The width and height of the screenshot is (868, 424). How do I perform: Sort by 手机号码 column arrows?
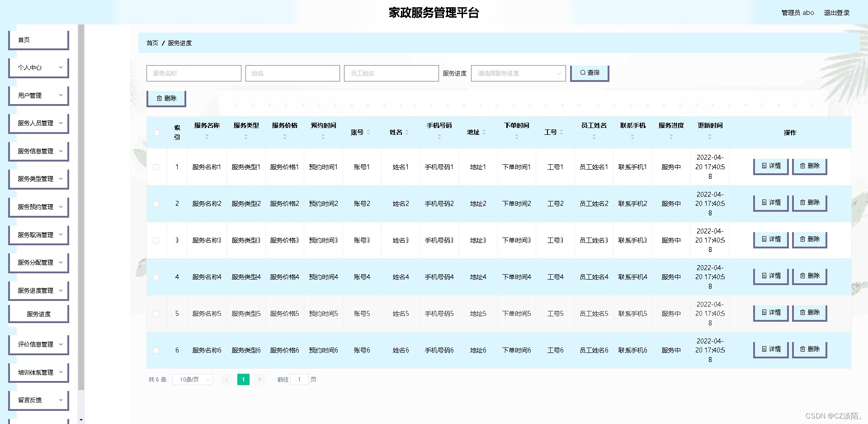(x=439, y=137)
